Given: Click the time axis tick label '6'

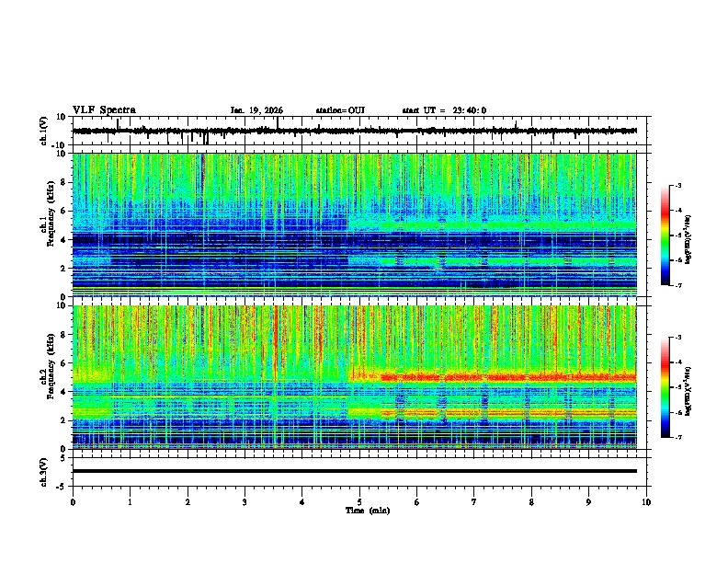Looking at the screenshot, I should pyautogui.click(x=417, y=502).
